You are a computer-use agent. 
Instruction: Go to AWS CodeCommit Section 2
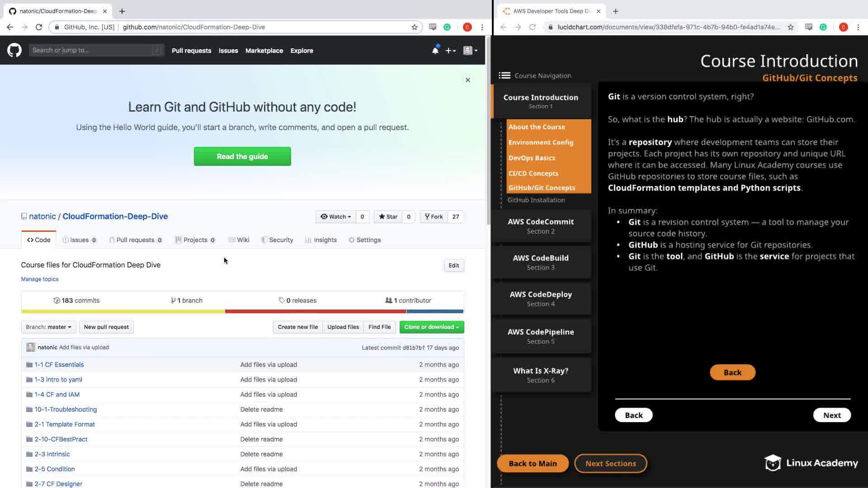click(x=541, y=226)
